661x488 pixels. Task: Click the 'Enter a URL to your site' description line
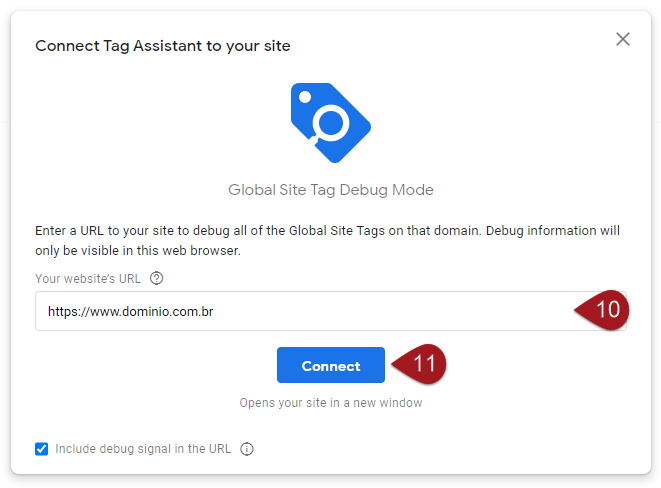pos(327,230)
